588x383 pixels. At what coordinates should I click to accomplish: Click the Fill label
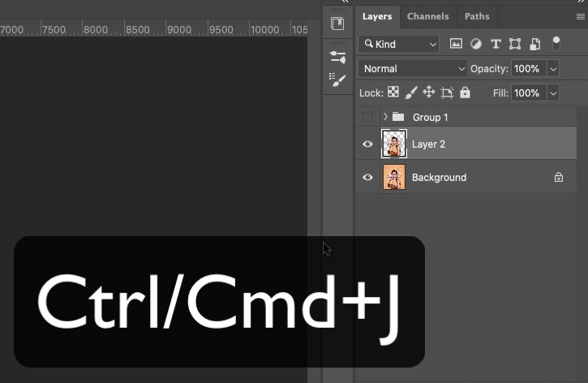(500, 93)
